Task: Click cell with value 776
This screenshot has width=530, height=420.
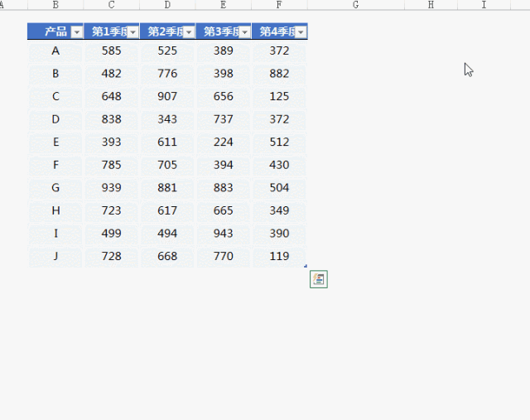Action: tap(167, 74)
